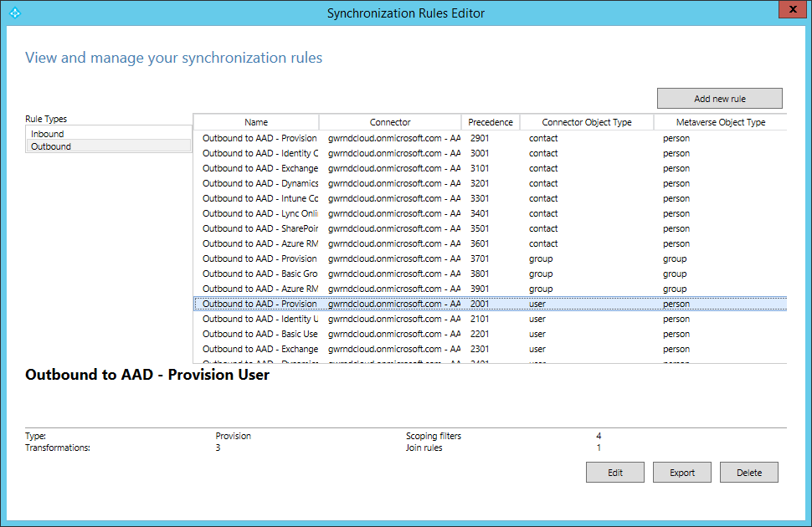Export the selected synchronization rule
Image resolution: width=812 pixels, height=527 pixels.
pos(682,473)
